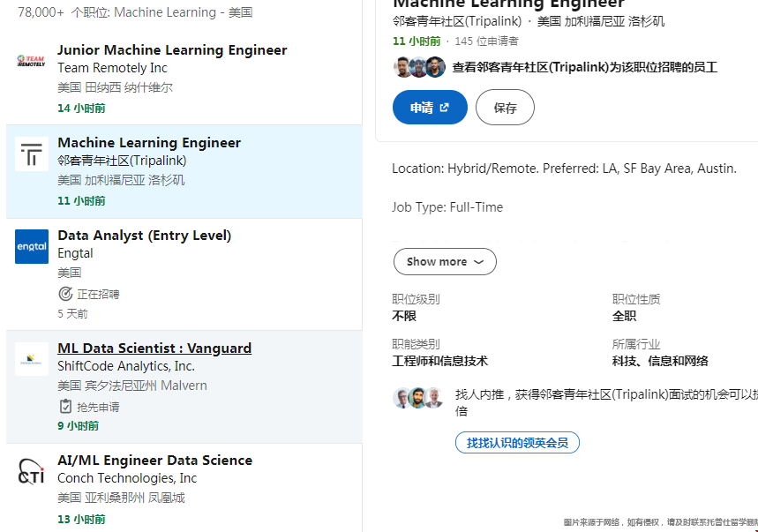Click the 正在招聘 target icon
Screen dimensions: 758x532
tap(65, 294)
